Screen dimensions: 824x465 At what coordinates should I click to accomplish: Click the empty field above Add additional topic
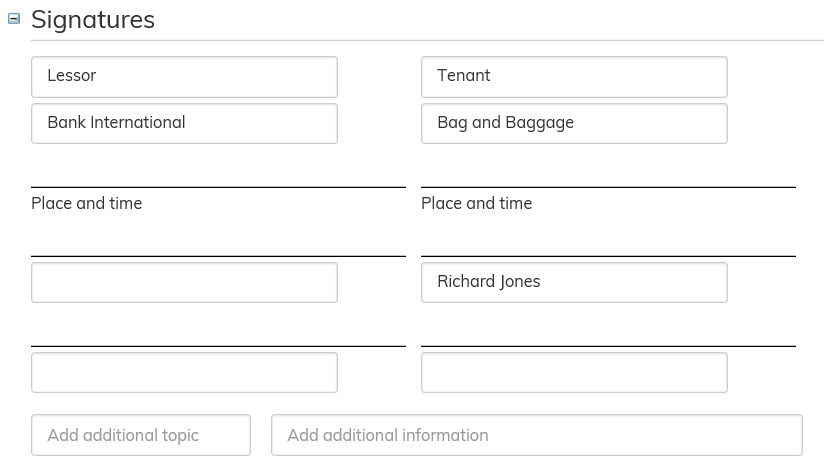coord(184,373)
